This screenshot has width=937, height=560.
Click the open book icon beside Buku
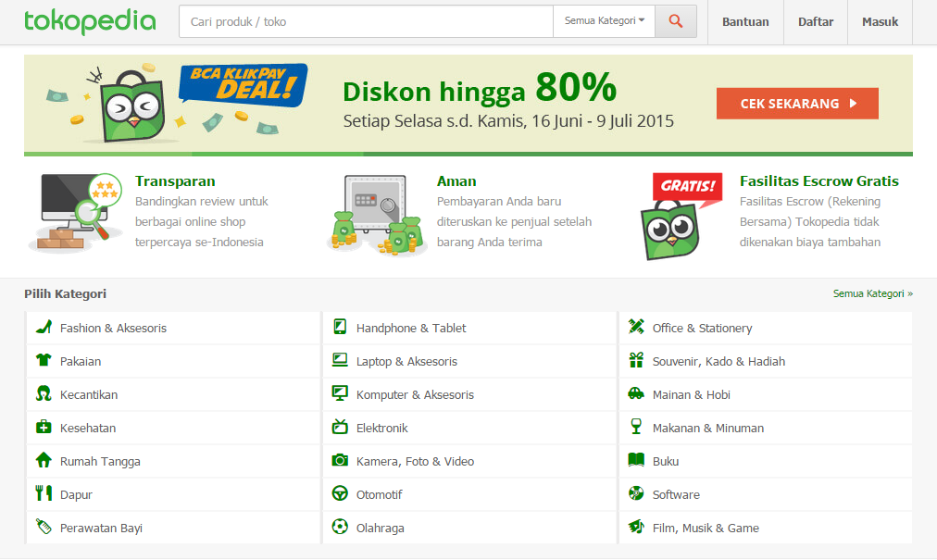point(636,460)
